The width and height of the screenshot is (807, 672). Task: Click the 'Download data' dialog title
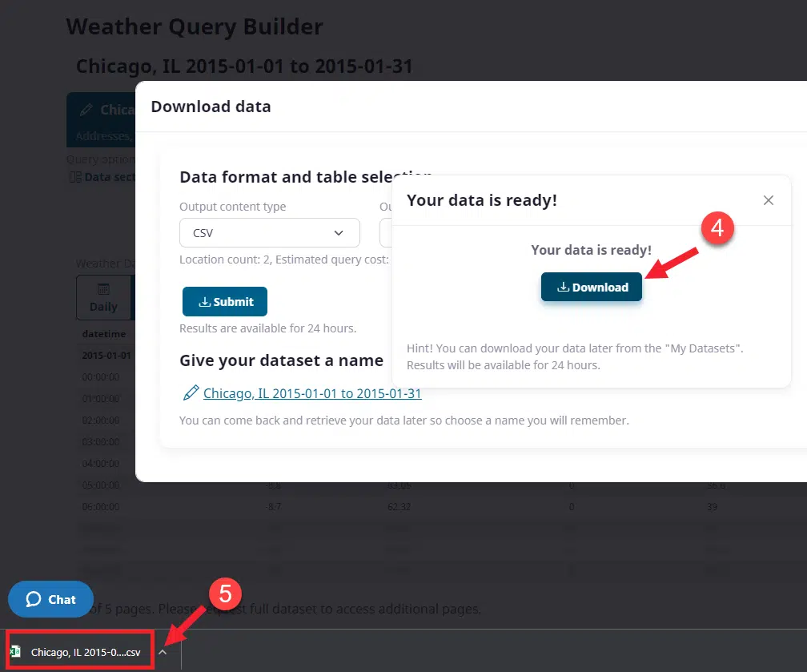coord(211,107)
